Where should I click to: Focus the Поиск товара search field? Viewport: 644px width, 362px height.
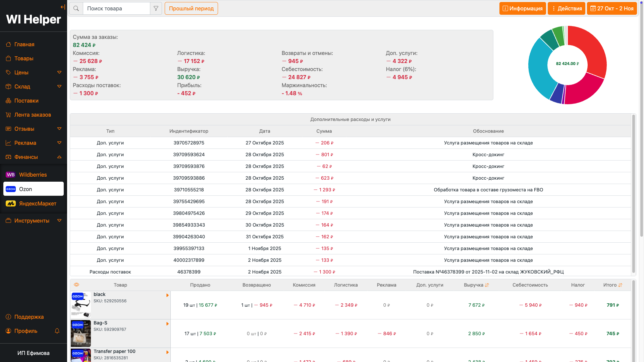116,8
